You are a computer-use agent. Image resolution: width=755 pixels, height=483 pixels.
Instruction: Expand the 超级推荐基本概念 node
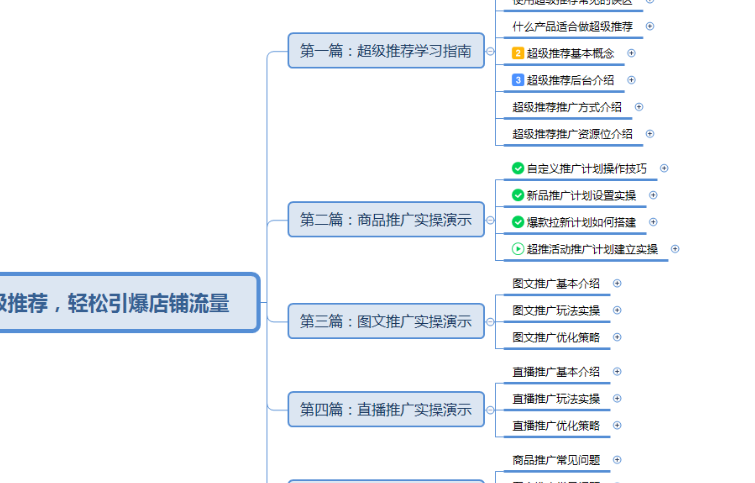point(632,53)
